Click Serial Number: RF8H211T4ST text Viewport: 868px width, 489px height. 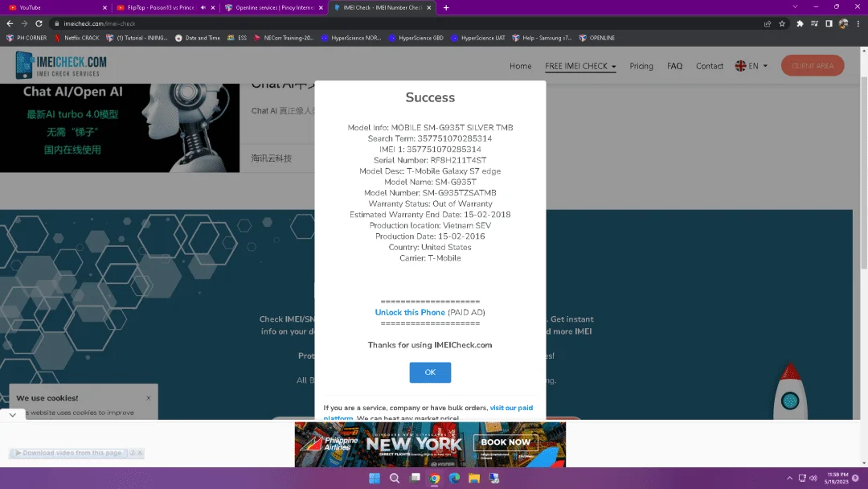pos(430,160)
